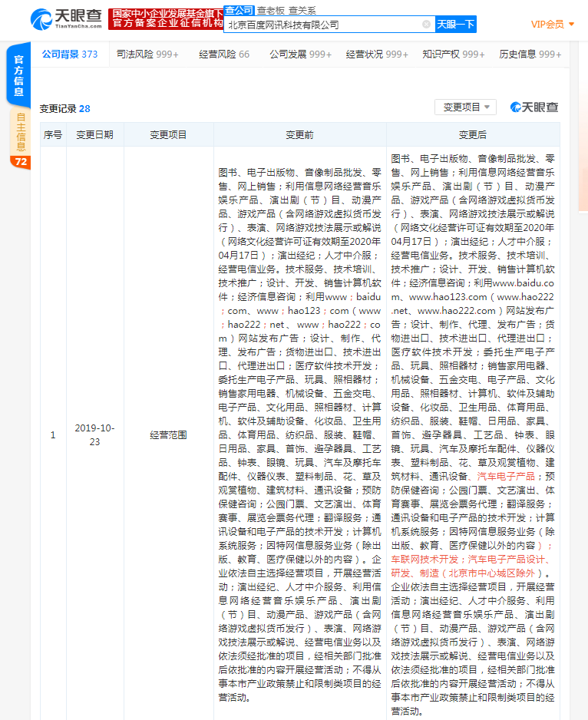This screenshot has width=588, height=720.
Task: Click red text 车联网技术开发
Action: [x=424, y=560]
